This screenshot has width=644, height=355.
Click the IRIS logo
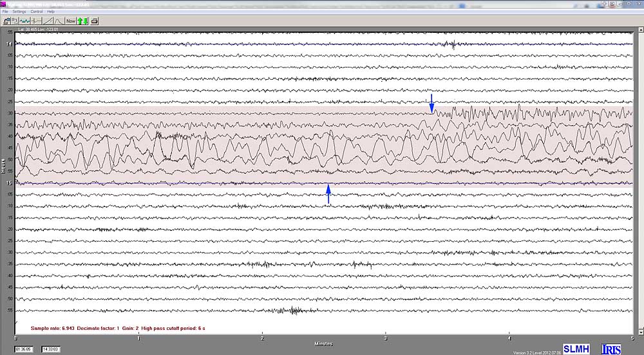point(611,349)
